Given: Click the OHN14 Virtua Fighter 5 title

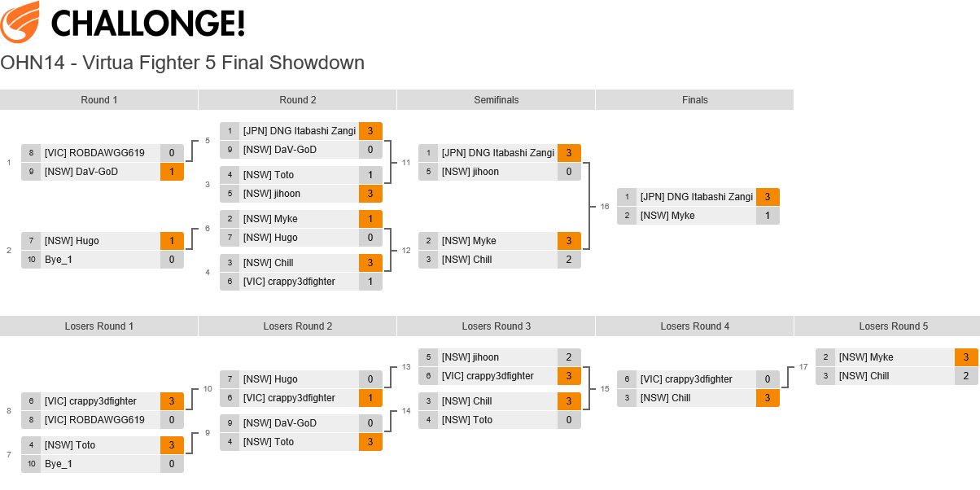Looking at the screenshot, I should click(182, 63).
